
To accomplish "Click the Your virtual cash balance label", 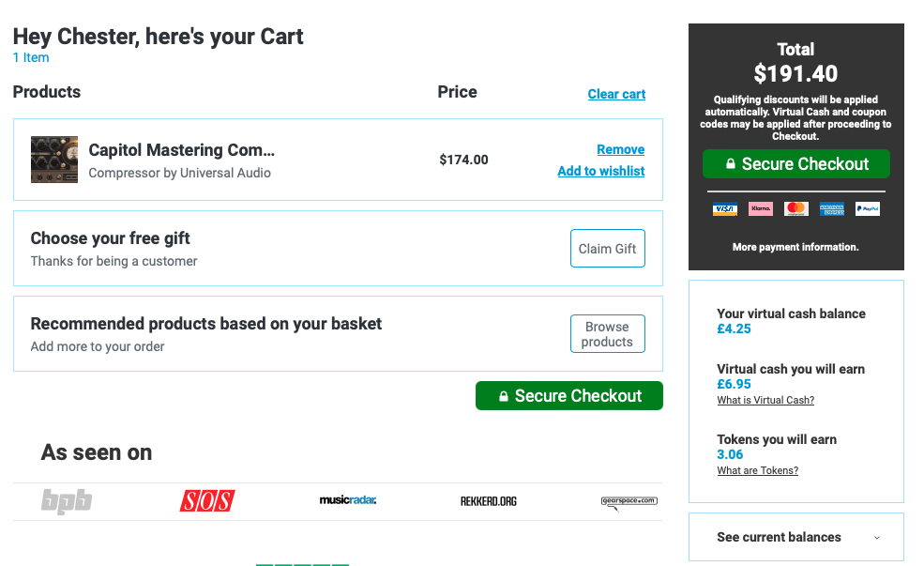I will (x=791, y=314).
